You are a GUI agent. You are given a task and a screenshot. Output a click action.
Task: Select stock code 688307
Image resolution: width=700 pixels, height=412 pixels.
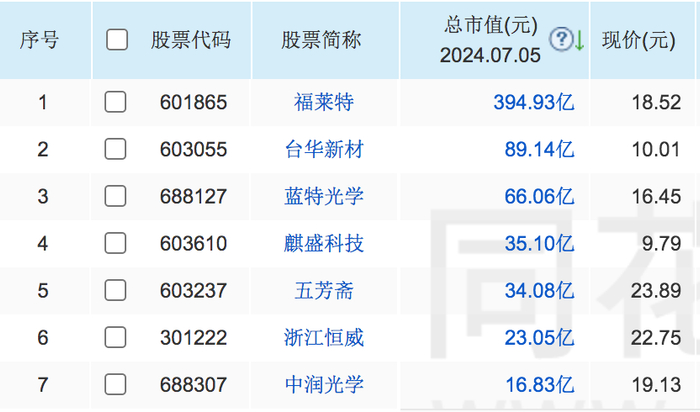point(193,385)
